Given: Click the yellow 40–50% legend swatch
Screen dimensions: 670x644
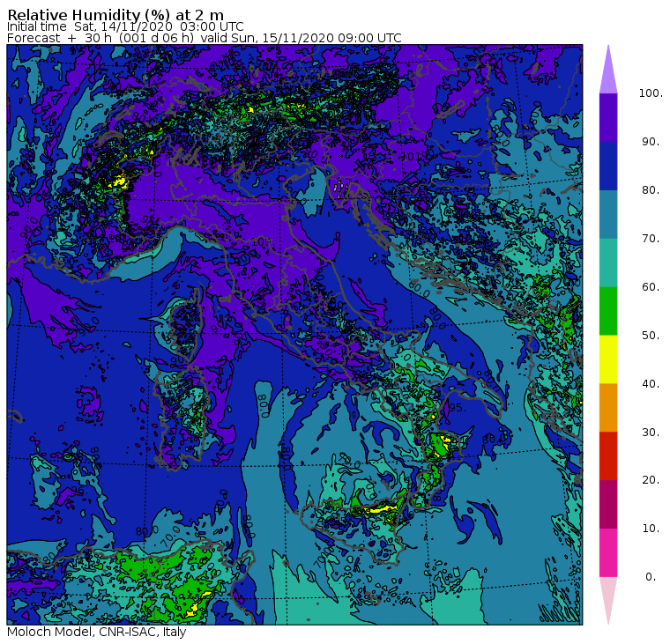Looking at the screenshot, I should tap(608, 359).
